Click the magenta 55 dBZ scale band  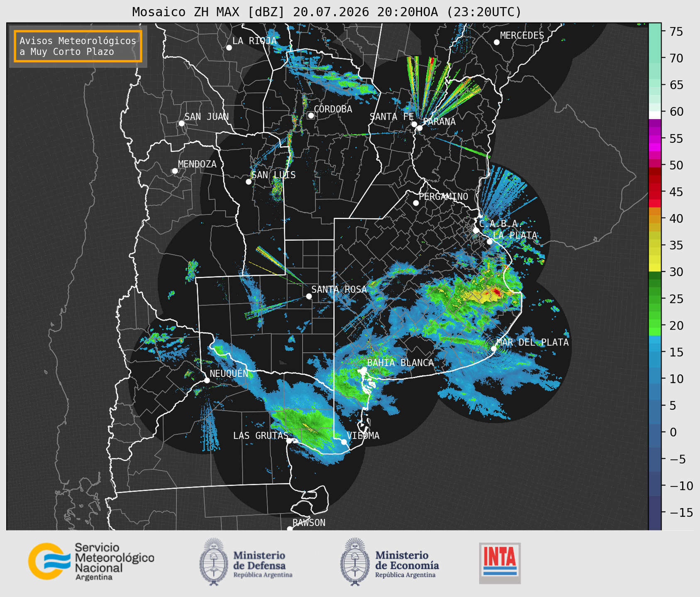[655, 138]
